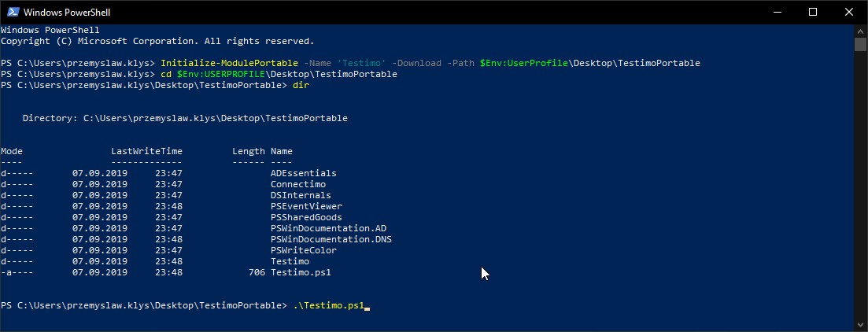Click the scrollbar up arrow
The width and height of the screenshot is (868, 332).
click(861, 31)
